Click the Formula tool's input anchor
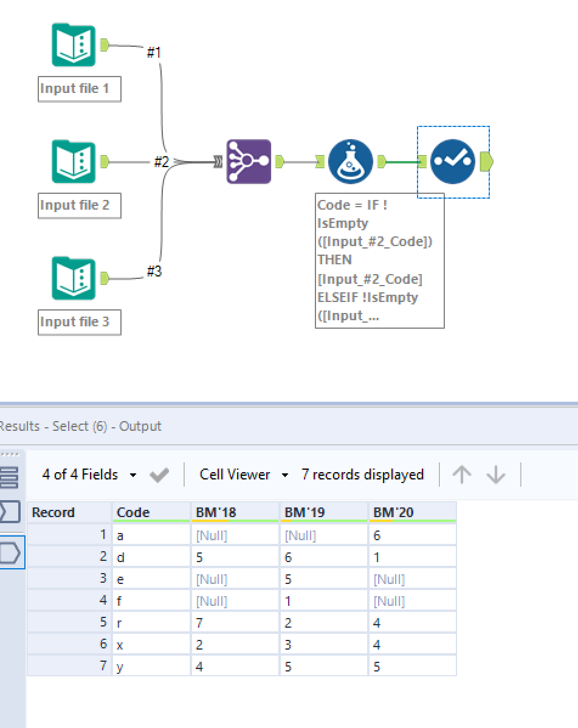This screenshot has height=728, width=578. (x=320, y=162)
